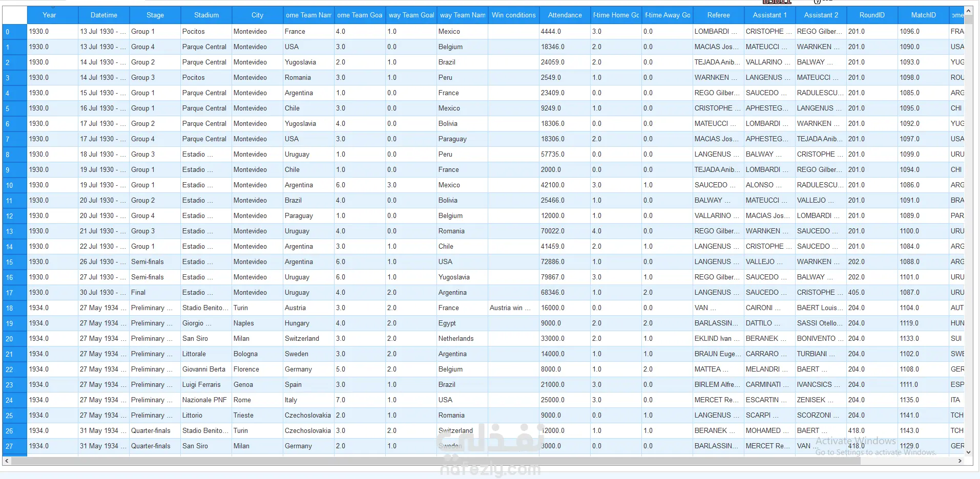Click the MatchID column header
980x479 pixels.
(x=924, y=15)
